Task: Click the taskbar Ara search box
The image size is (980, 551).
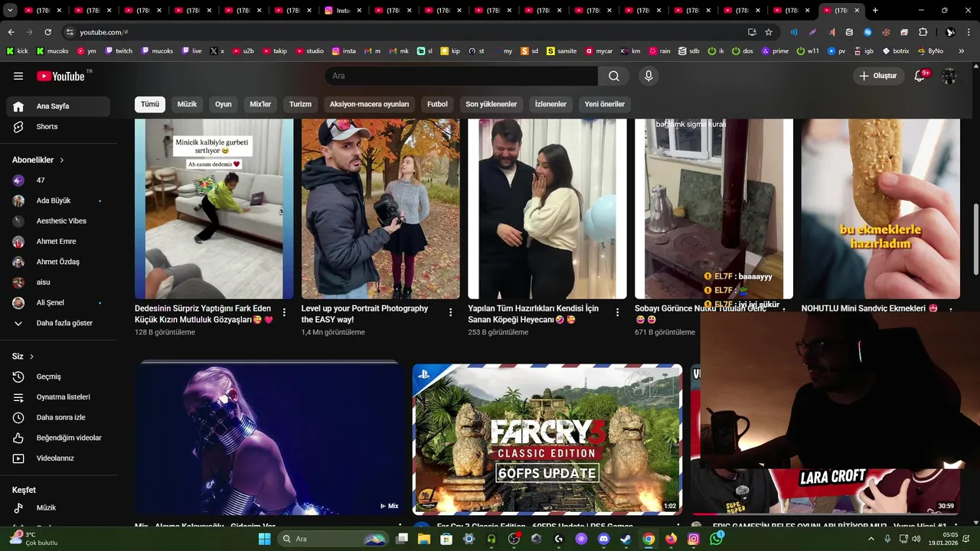Action: pyautogui.click(x=334, y=539)
